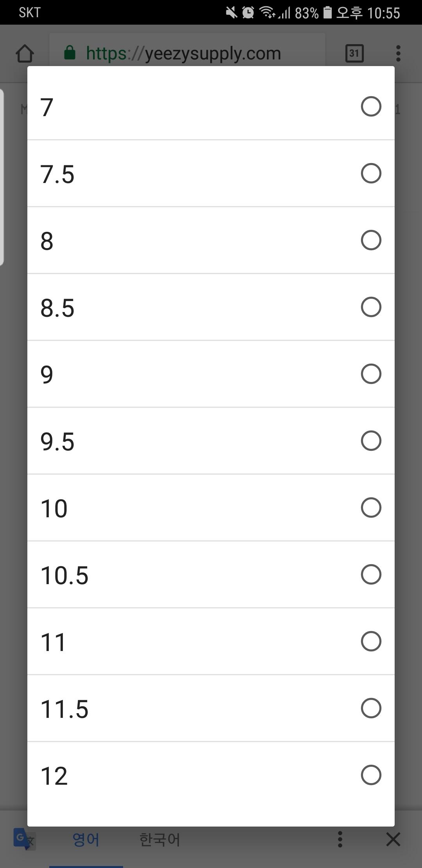Select size 7 radio button
The height and width of the screenshot is (868, 422).
click(x=371, y=106)
